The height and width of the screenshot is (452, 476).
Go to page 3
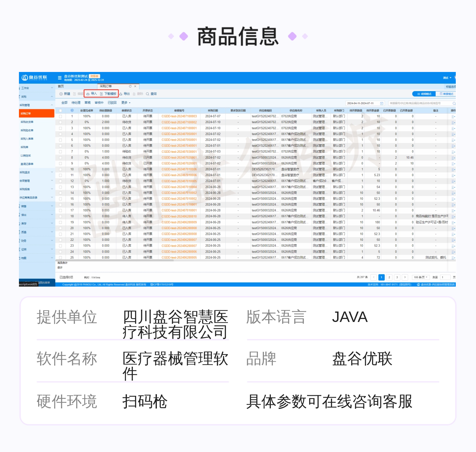click(397, 277)
